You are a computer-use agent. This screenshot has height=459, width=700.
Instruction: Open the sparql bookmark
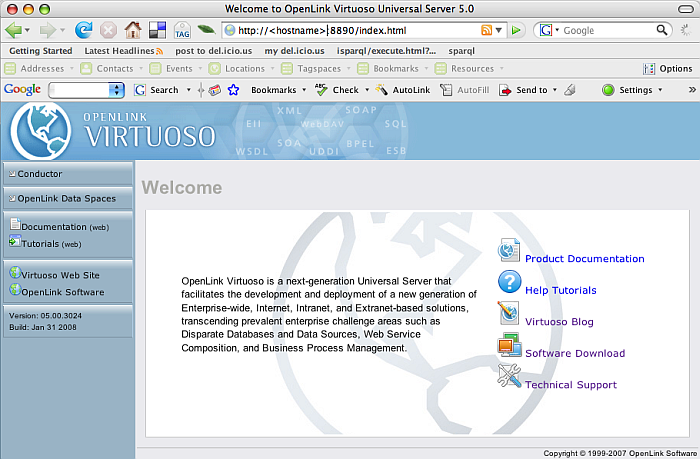[x=462, y=51]
